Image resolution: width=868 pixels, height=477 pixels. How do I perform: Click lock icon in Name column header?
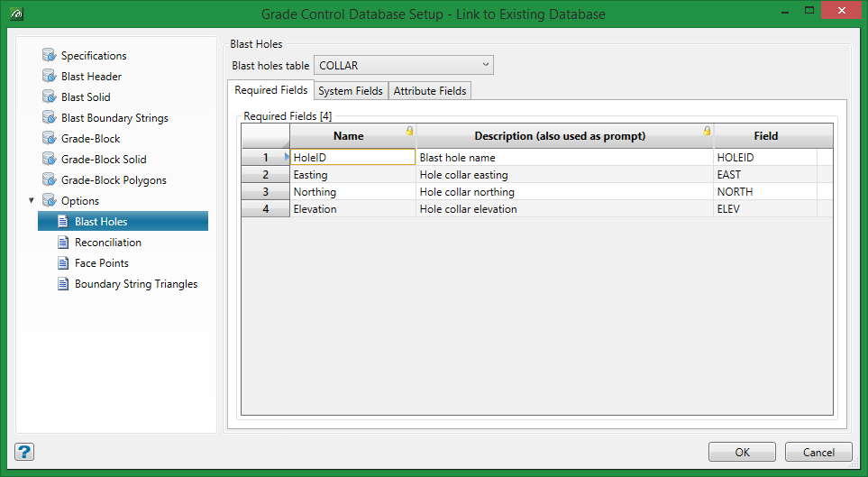coord(409,132)
